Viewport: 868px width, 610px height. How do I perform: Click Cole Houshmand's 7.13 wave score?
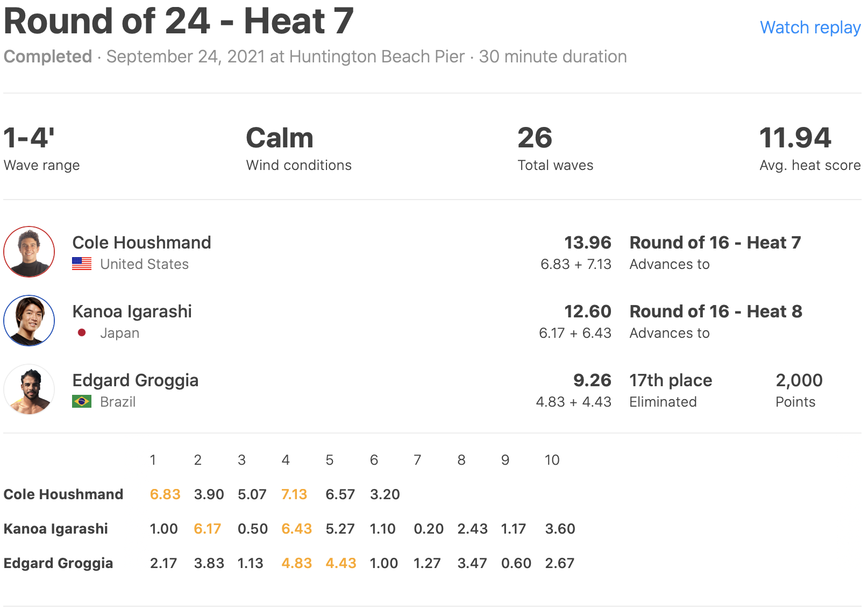click(x=294, y=494)
